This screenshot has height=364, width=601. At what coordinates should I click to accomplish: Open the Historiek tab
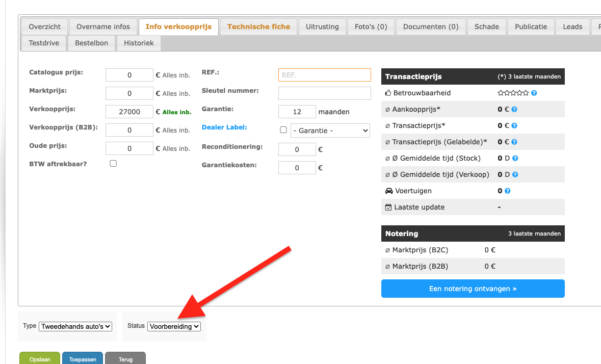[139, 43]
